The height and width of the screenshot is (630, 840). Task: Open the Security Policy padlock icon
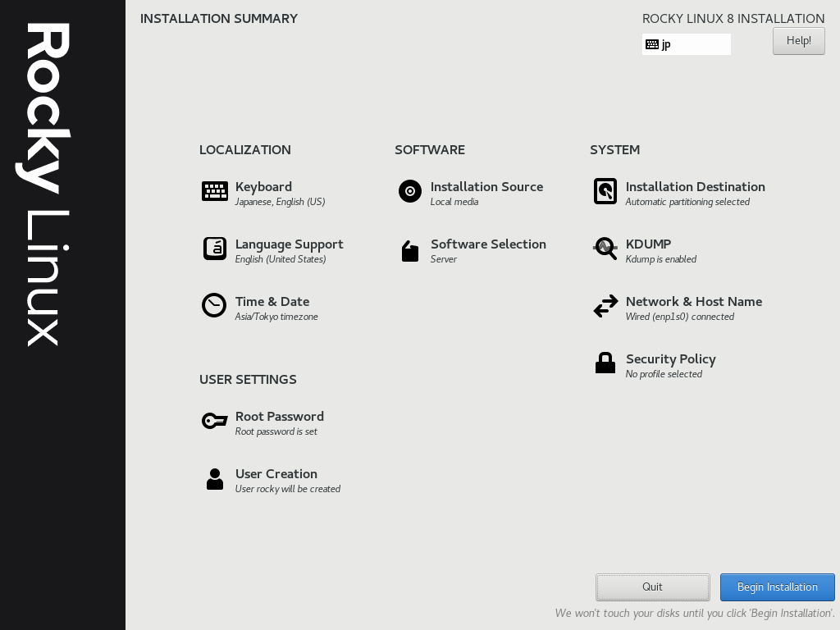pos(605,363)
